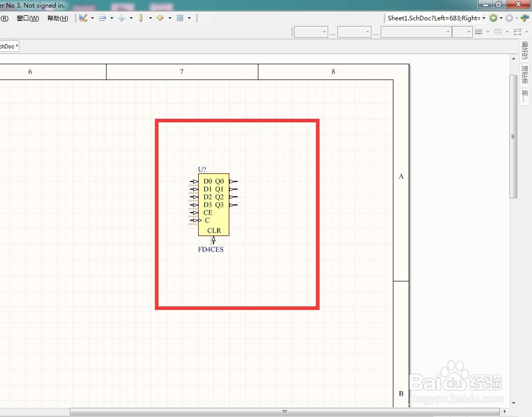Expand the double-arrow icon's dropdown
Viewport: 532px width, 417px height.
[526, 32]
